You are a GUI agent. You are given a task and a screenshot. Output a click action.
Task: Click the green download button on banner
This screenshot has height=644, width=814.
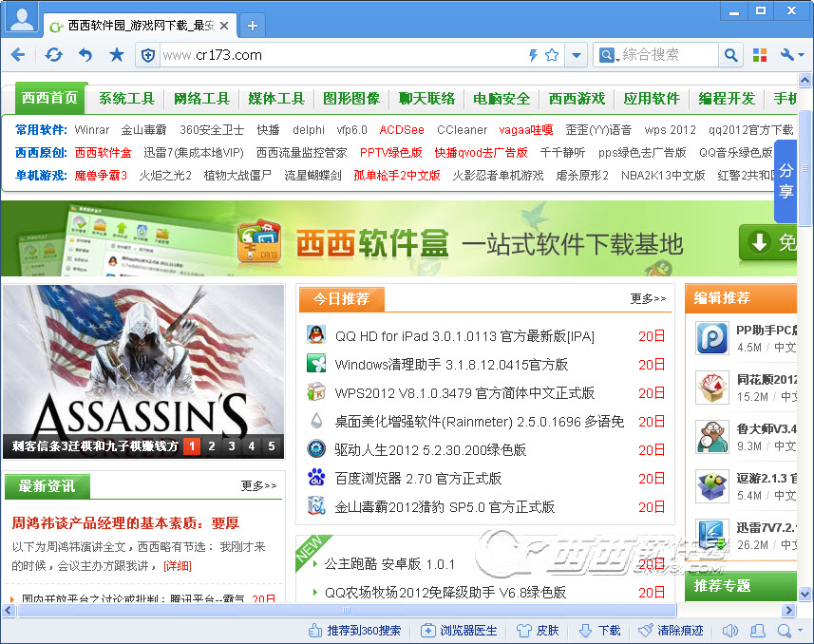pyautogui.click(x=767, y=242)
